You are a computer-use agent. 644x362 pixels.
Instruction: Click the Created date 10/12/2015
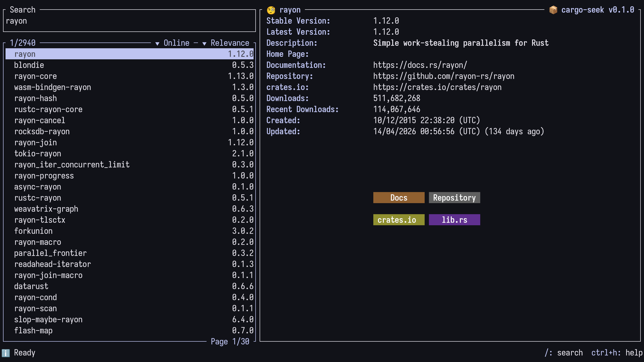pos(395,120)
